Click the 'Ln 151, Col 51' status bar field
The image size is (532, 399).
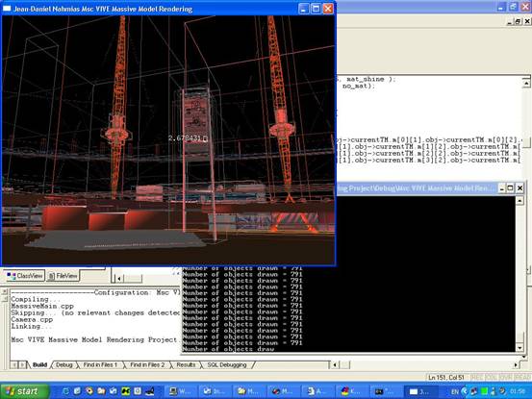click(445, 377)
